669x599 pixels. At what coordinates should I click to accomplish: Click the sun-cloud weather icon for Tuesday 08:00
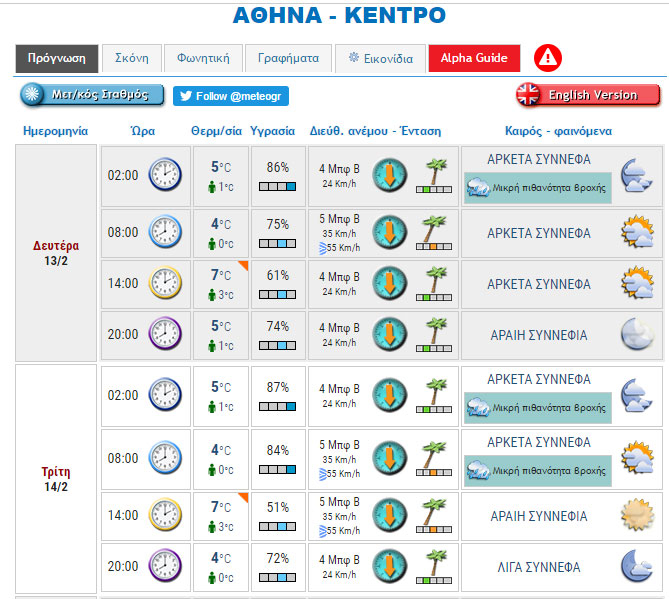tap(636, 457)
